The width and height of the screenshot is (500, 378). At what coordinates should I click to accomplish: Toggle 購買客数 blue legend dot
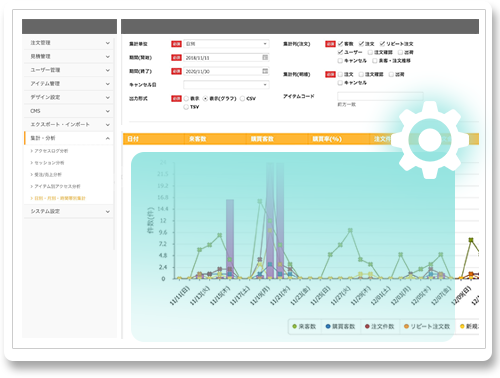pos(328,326)
